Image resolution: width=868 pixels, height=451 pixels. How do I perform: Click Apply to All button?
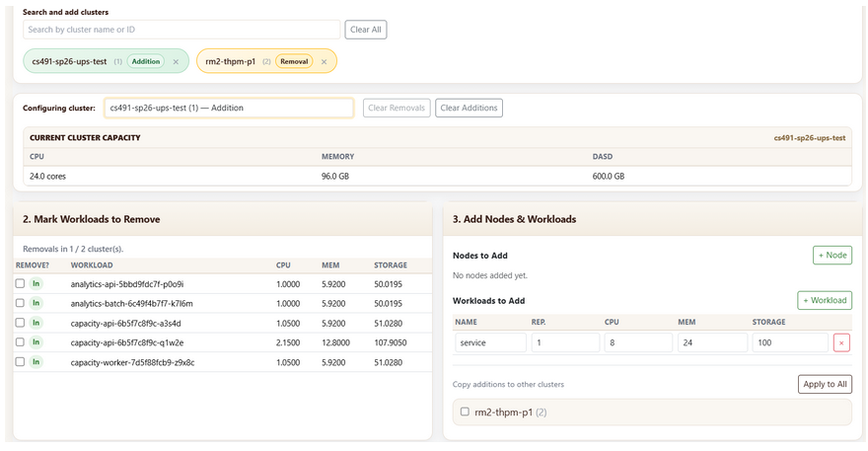[x=825, y=384]
